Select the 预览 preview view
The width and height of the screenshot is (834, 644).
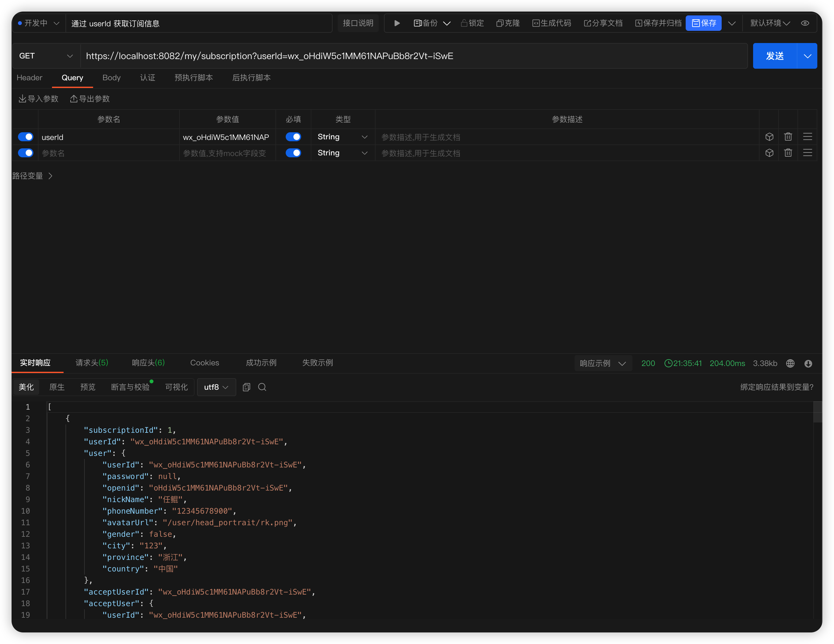tap(88, 387)
